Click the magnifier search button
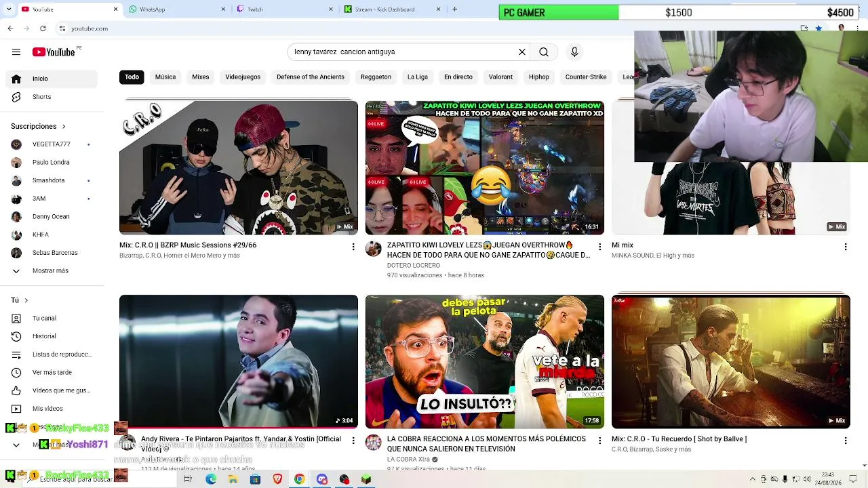The height and width of the screenshot is (488, 868). click(544, 52)
